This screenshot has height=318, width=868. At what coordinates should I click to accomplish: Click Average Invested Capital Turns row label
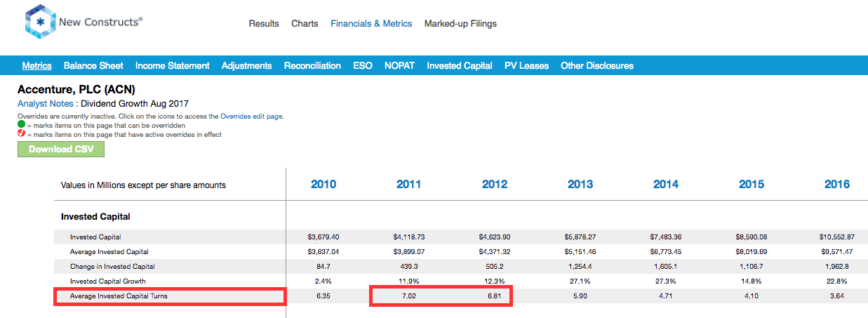(x=119, y=296)
